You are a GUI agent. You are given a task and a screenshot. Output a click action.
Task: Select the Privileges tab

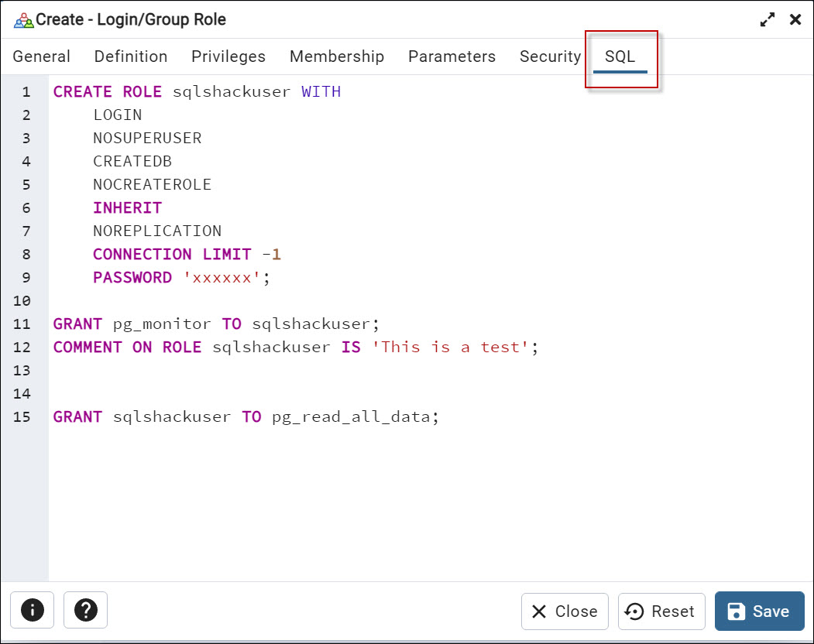coord(228,57)
